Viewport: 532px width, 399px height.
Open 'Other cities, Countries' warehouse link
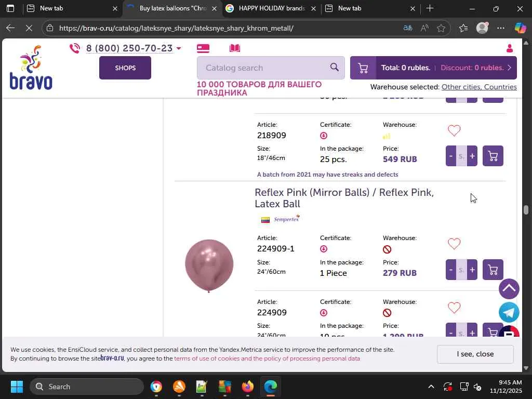pos(478,87)
